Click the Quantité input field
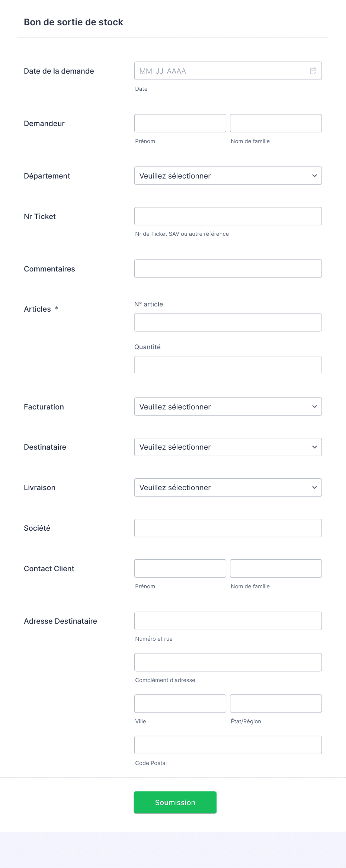The image size is (346, 868). (228, 365)
